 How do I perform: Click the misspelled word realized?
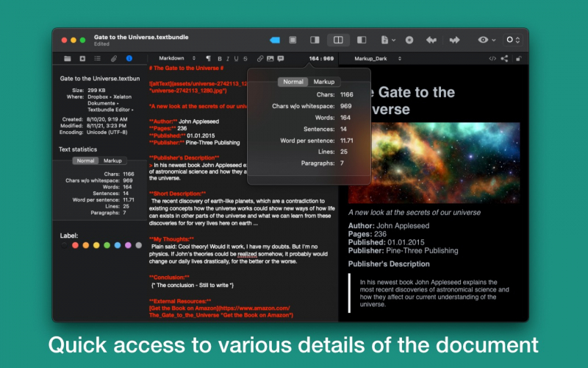(247, 254)
